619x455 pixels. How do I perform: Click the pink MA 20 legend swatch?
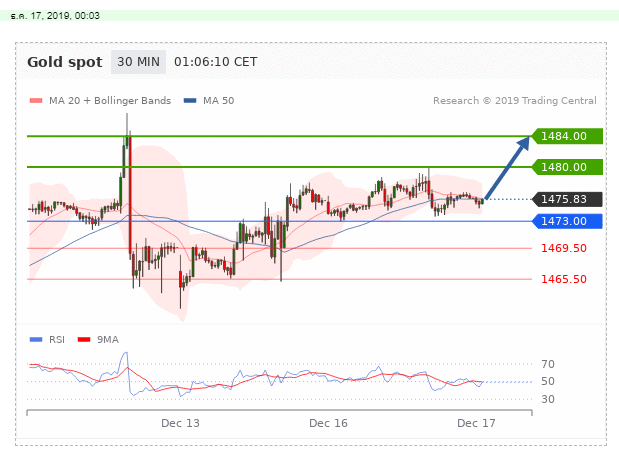pos(36,101)
